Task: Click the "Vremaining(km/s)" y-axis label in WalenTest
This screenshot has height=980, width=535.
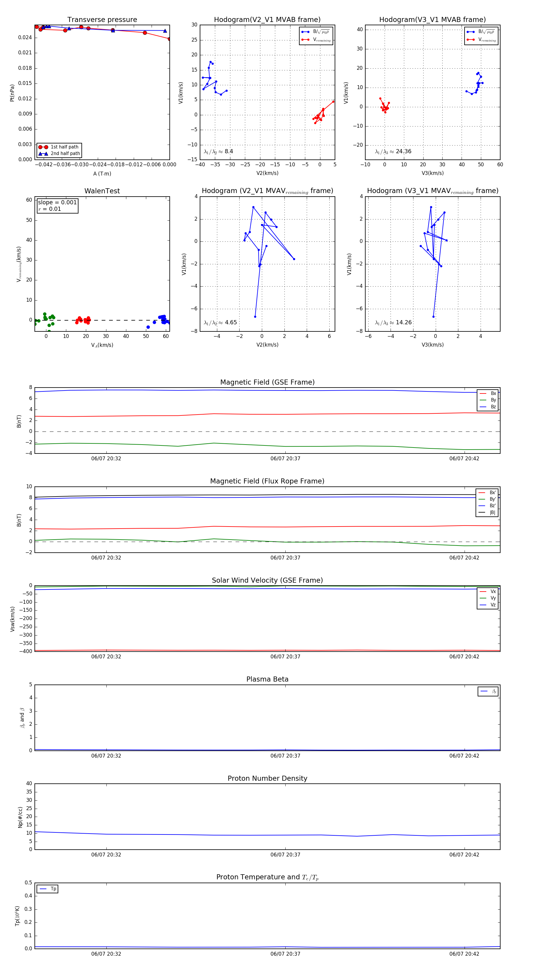Action: (19, 264)
